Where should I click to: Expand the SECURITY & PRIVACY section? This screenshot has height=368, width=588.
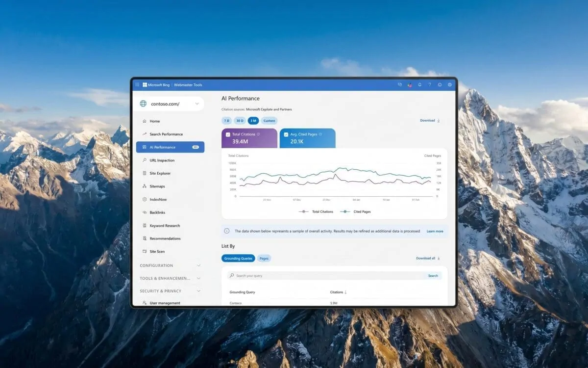[170, 291]
